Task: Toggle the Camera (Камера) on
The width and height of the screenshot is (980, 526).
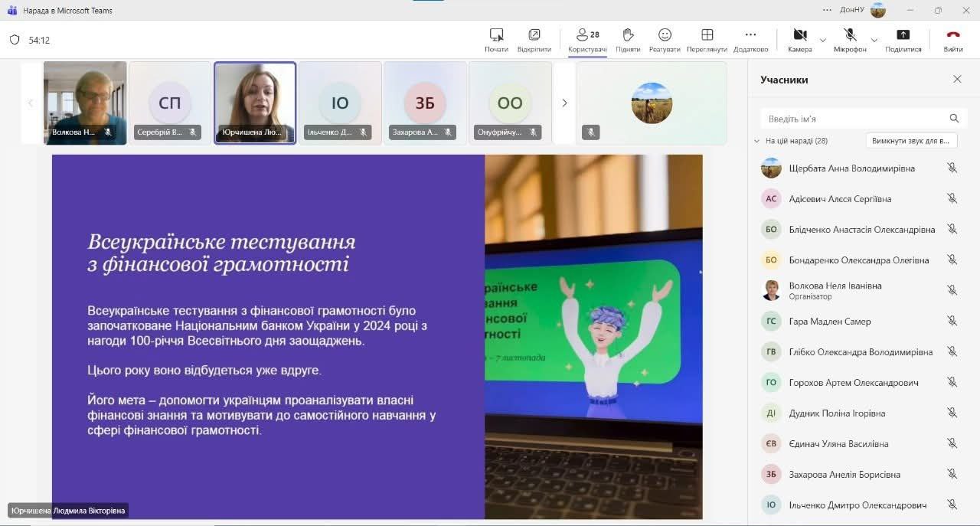Action: (799, 35)
